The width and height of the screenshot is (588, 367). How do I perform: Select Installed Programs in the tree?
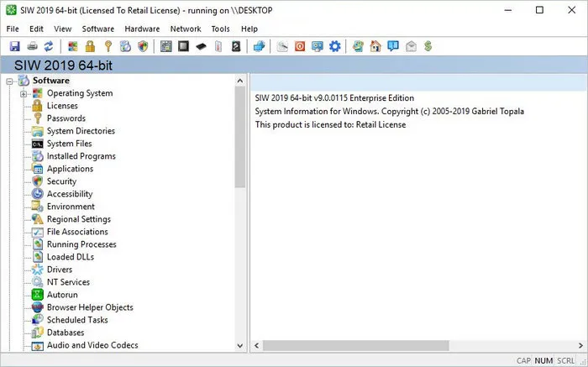81,156
